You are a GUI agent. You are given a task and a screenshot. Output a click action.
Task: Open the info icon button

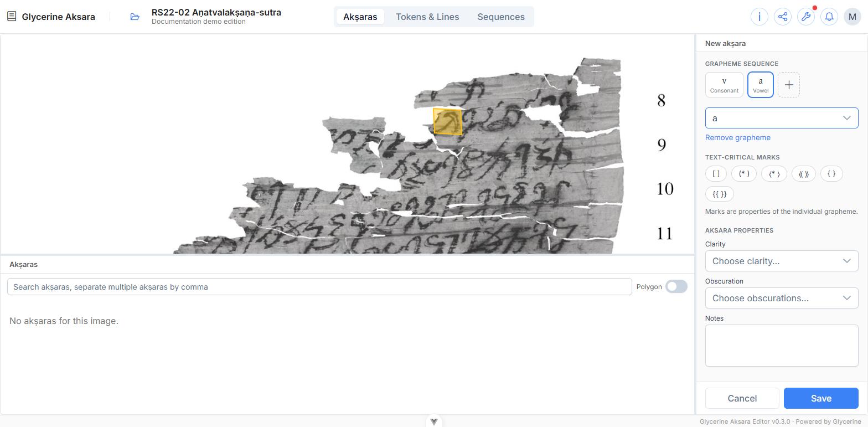(759, 17)
